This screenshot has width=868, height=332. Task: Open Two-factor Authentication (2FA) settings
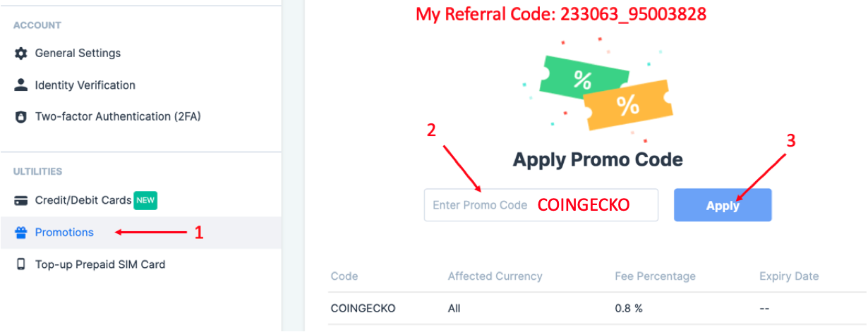pos(118,117)
